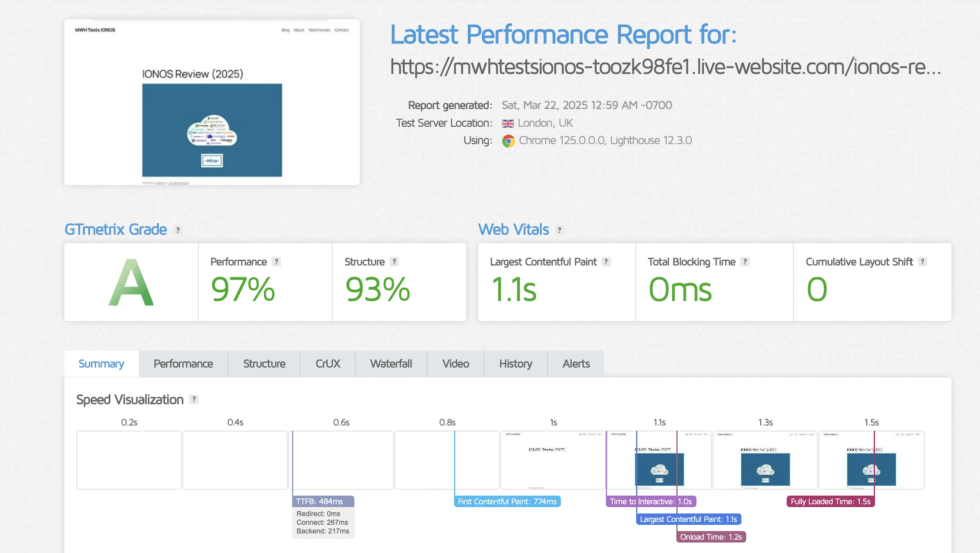The height and width of the screenshot is (553, 980).
Task: View the History tab
Action: [516, 364]
